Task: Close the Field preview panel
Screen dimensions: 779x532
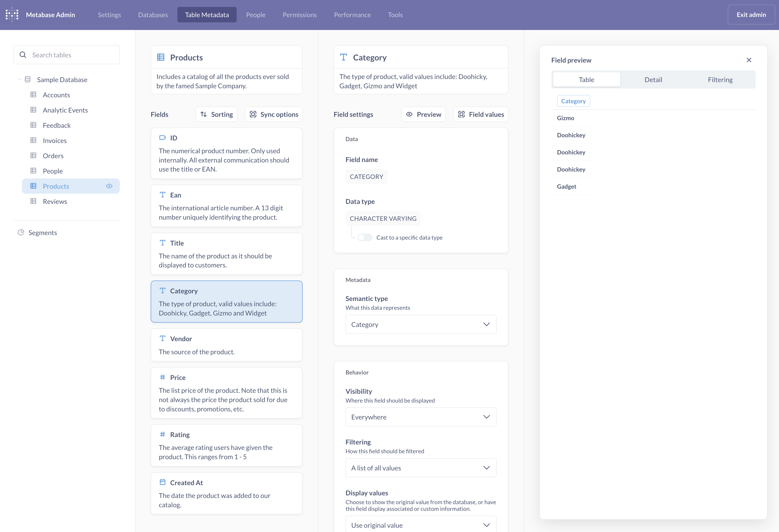Action: 749,60
